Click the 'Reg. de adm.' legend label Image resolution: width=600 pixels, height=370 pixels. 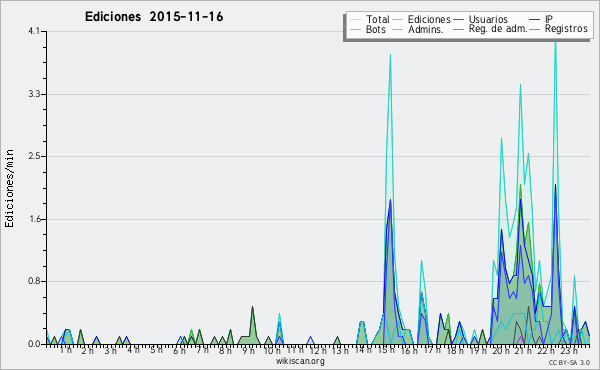(498, 29)
